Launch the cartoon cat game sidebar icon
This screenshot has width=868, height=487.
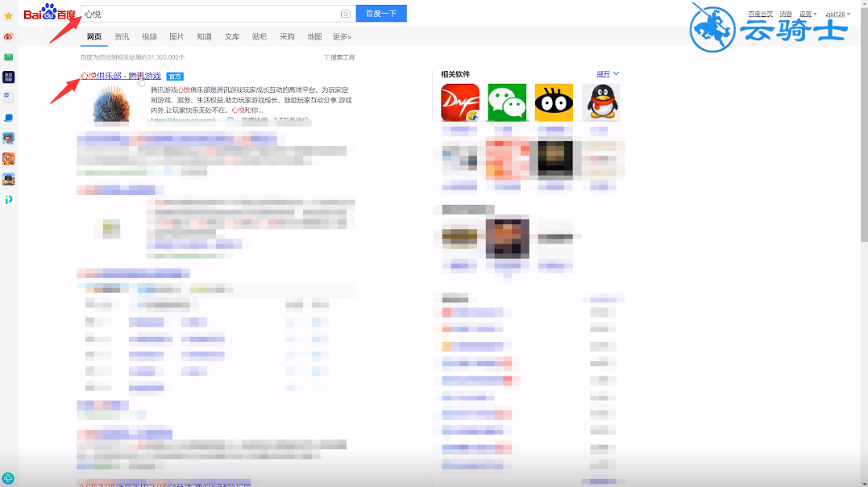click(8, 138)
